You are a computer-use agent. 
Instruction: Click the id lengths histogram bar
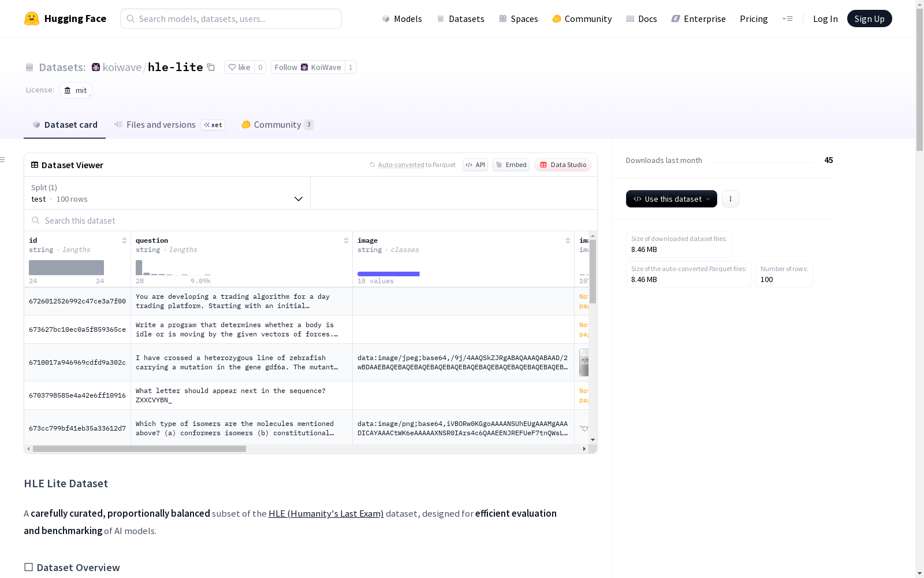[x=66, y=268]
